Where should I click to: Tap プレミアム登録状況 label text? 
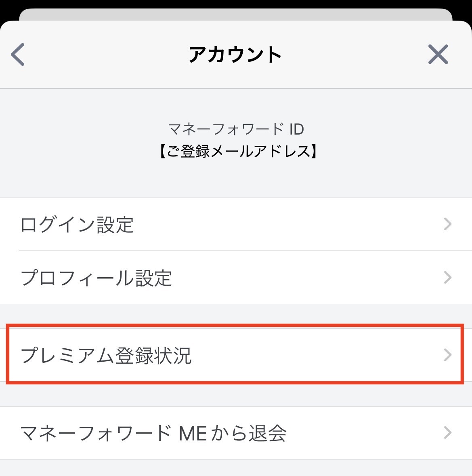106,355
